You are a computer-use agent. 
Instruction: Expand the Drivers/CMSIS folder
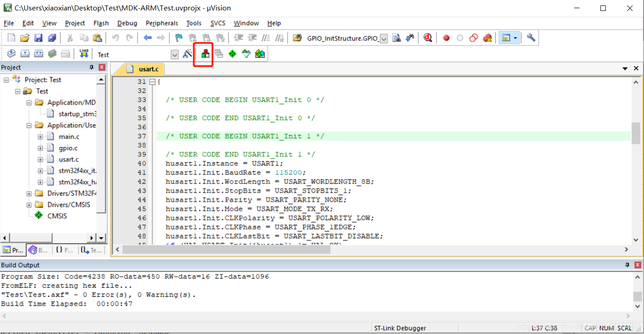29,204
